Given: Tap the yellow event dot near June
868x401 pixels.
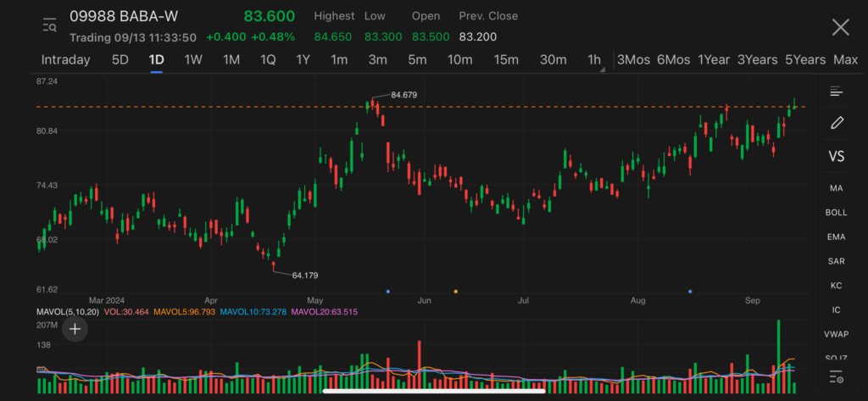Looking at the screenshot, I should [456, 291].
